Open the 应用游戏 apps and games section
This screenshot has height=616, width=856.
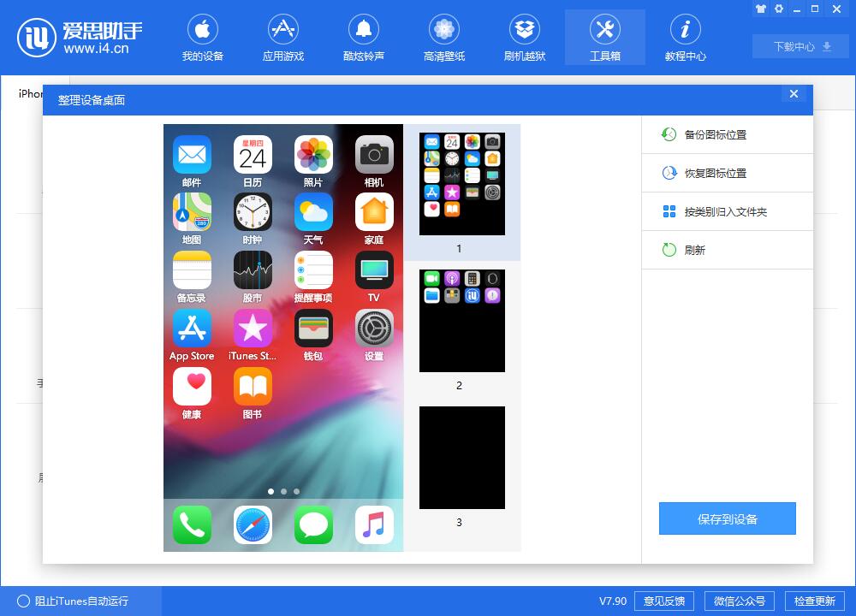(283, 37)
